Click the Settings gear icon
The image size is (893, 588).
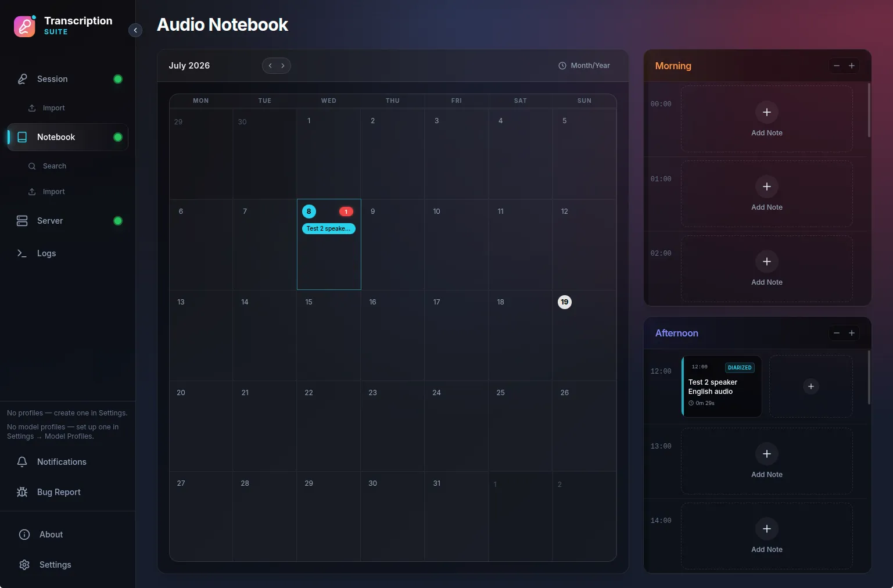[24, 565]
